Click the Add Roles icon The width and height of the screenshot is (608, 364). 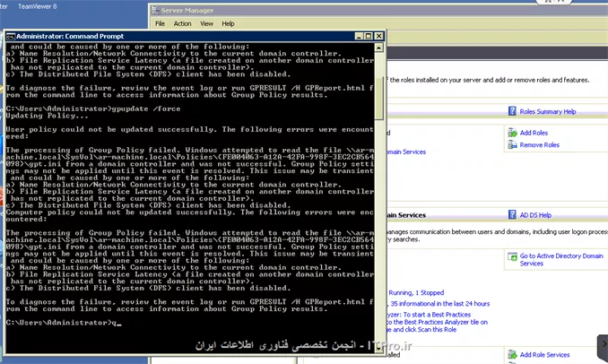coord(513,133)
